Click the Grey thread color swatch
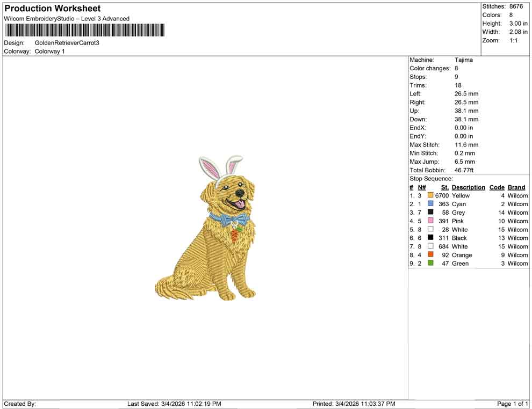Viewport: 532px width, 409px height. point(430,212)
